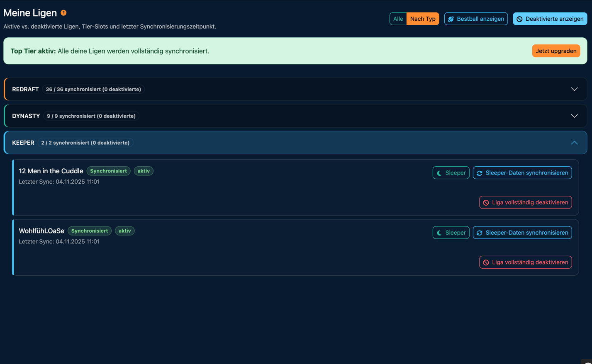Click the KEEPER section header title
Image resolution: width=592 pixels, height=364 pixels.
[23, 143]
